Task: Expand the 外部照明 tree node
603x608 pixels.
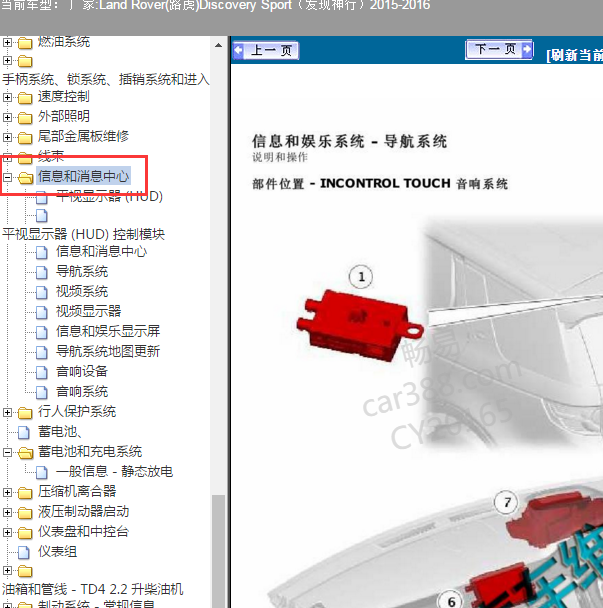Action: click(x=7, y=117)
